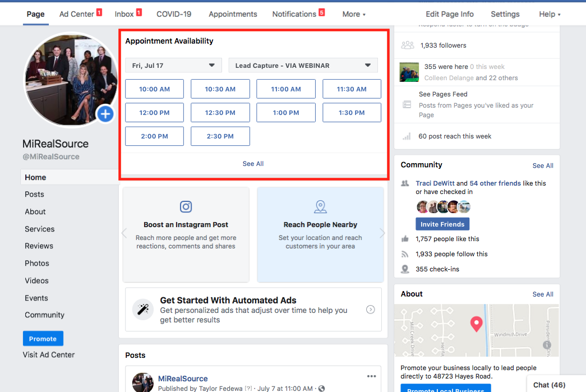The image size is (586, 392).
Task: Select the 2:00 PM appointment slot
Action: [154, 136]
